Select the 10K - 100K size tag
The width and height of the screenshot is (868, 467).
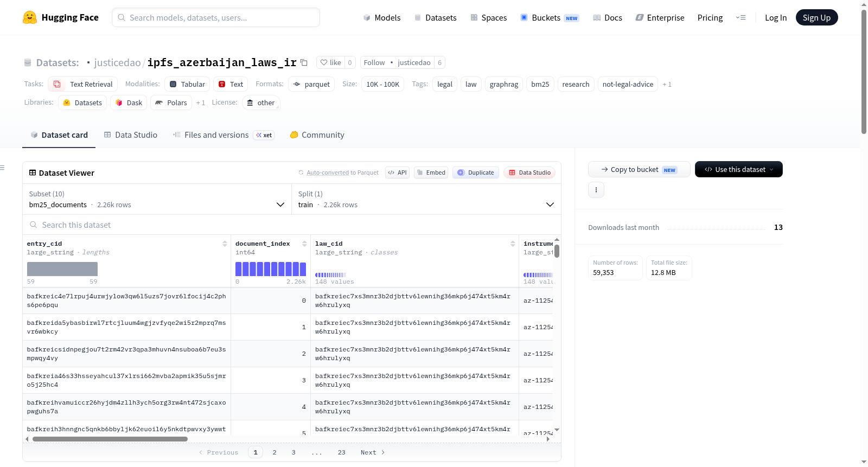(382, 84)
